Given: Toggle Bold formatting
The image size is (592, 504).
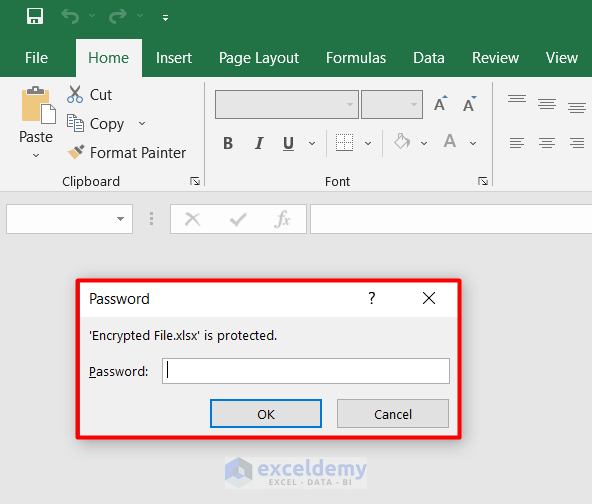Looking at the screenshot, I should [228, 143].
